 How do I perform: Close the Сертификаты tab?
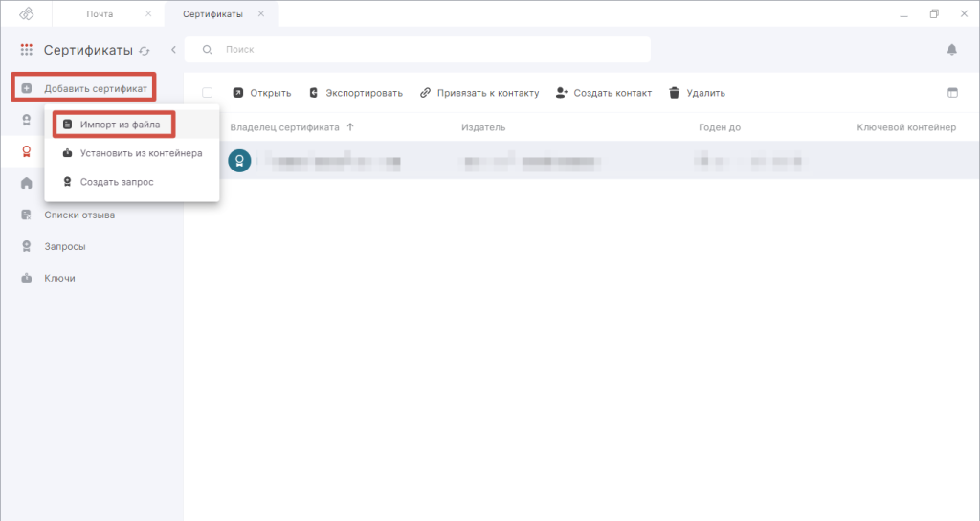tap(261, 13)
